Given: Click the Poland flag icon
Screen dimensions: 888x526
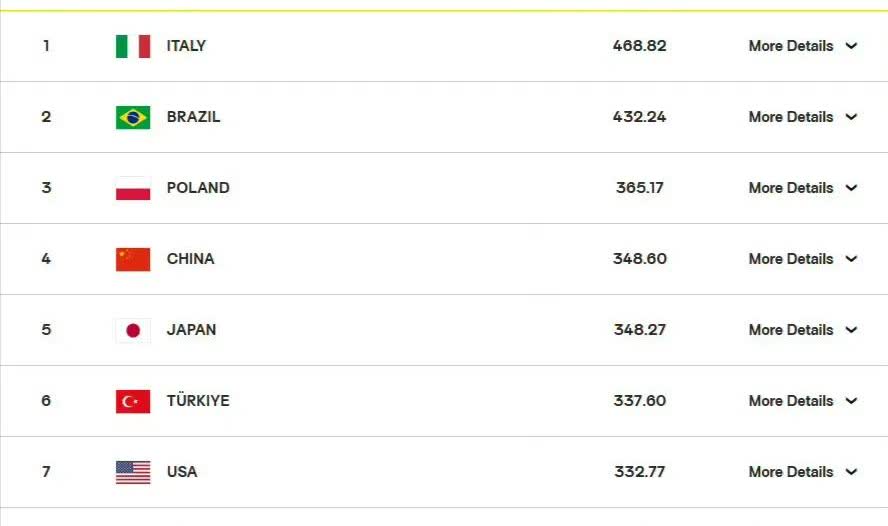Looking at the screenshot, I should 133,188.
